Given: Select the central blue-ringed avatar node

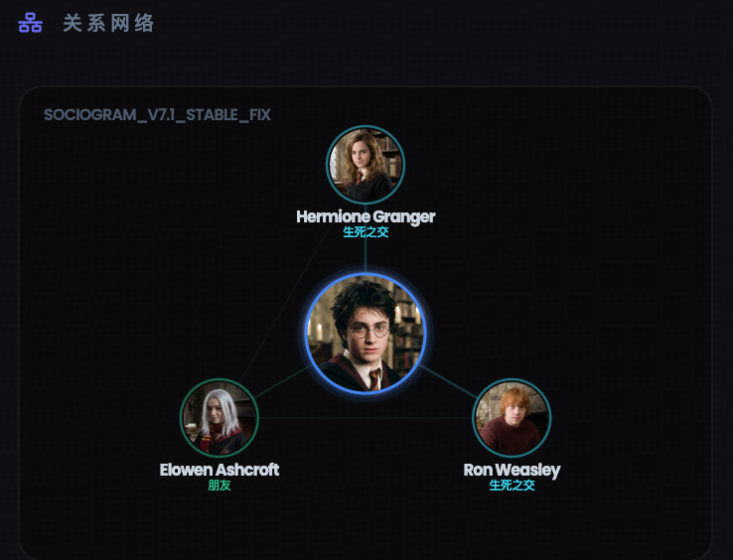Looking at the screenshot, I should (x=366, y=333).
